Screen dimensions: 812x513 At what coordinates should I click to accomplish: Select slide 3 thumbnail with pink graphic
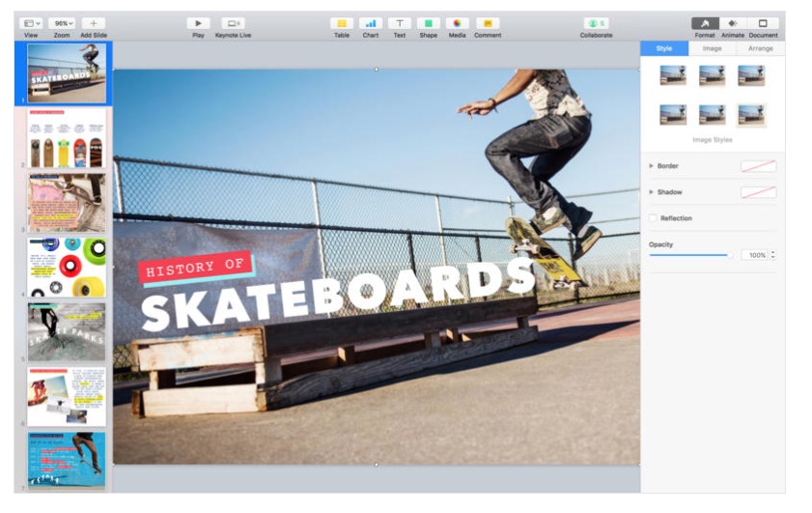(x=67, y=203)
